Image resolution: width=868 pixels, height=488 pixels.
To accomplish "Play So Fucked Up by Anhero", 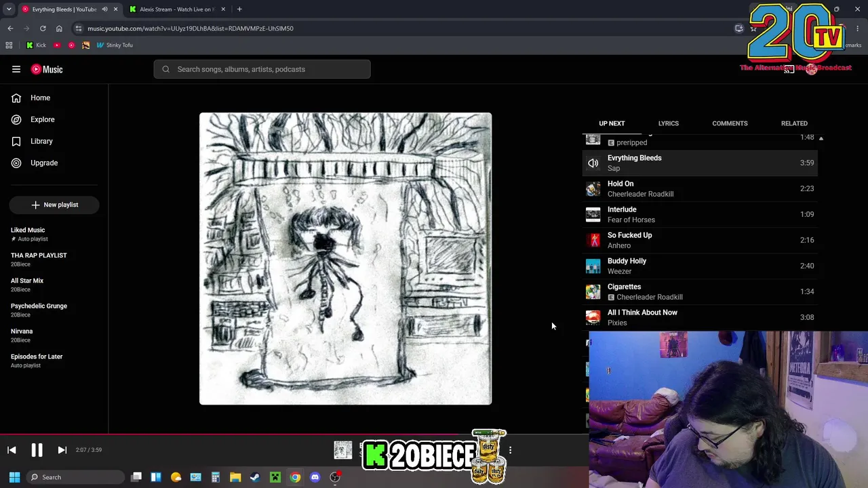I will point(701,240).
